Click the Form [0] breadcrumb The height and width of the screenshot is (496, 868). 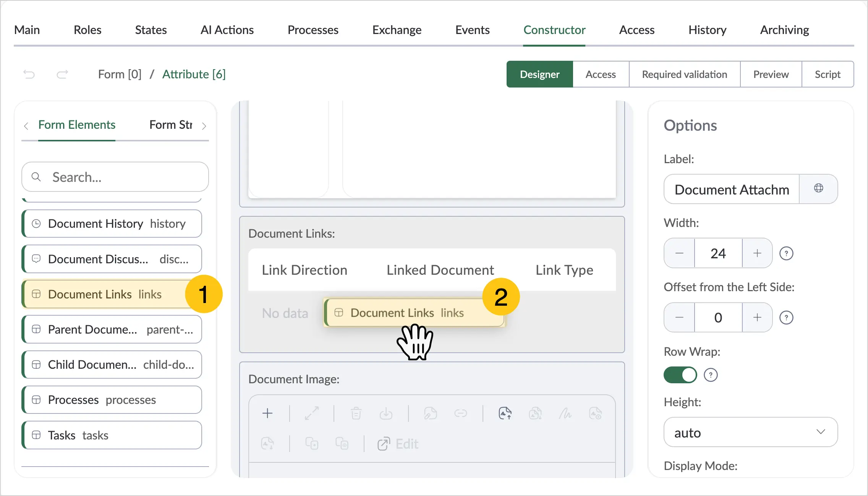(x=120, y=74)
